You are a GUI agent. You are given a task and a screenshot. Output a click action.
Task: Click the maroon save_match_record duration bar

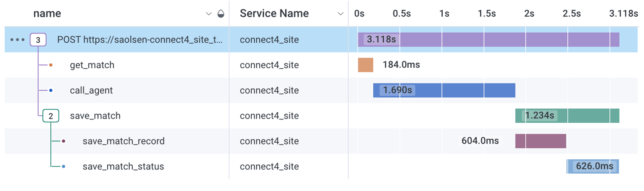(541, 141)
